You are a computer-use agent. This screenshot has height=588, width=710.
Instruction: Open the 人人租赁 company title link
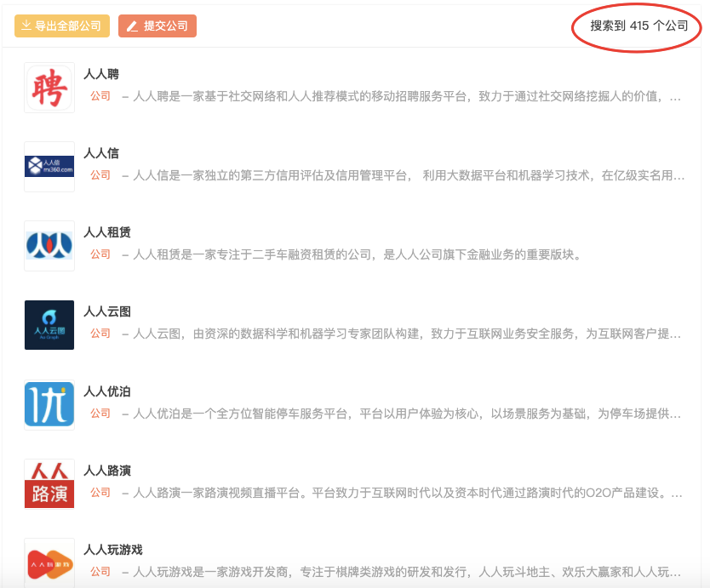[107, 232]
